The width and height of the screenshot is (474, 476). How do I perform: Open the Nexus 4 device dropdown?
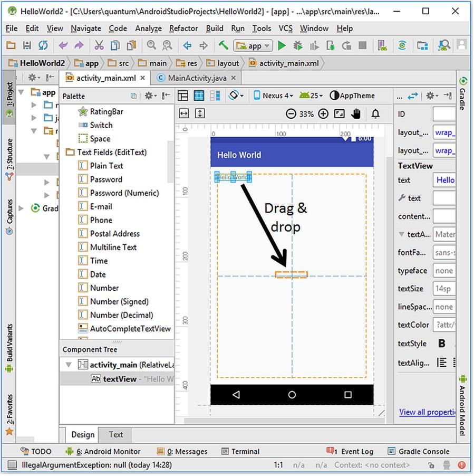tap(274, 96)
